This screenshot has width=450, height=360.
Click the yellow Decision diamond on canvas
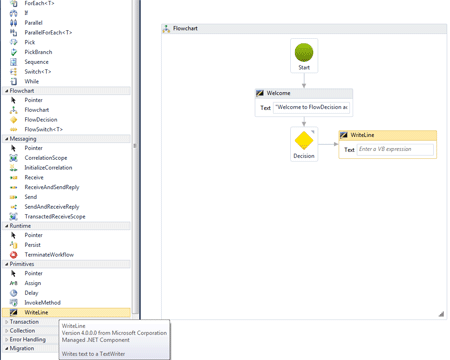[x=304, y=140]
